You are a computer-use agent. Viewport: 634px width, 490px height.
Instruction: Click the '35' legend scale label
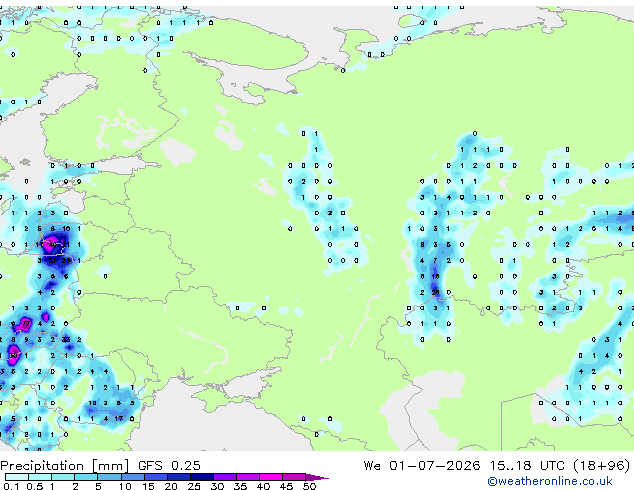[x=240, y=486]
